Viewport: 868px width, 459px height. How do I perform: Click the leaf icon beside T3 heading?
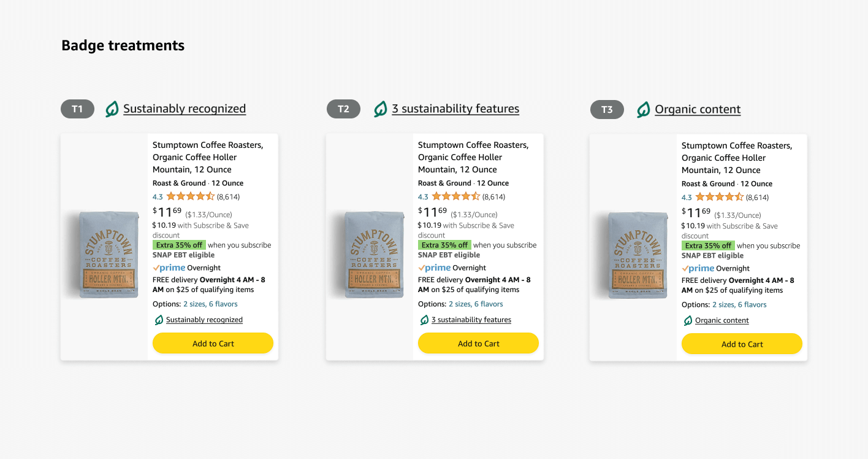[x=644, y=110]
